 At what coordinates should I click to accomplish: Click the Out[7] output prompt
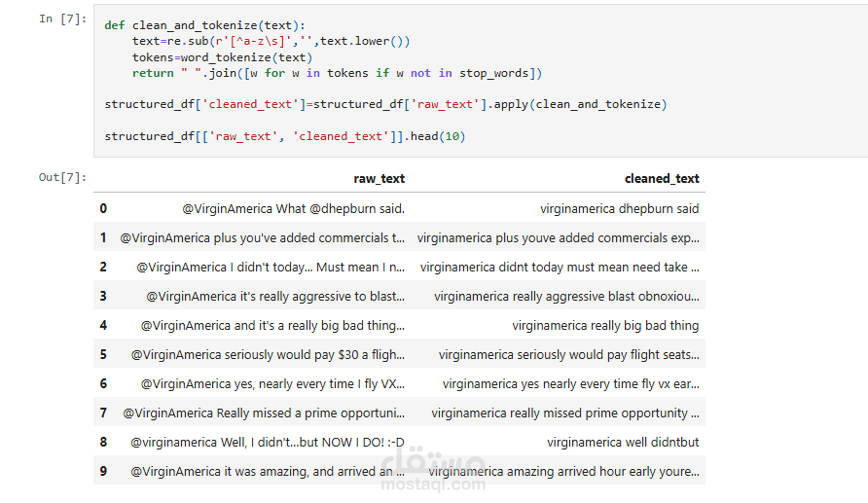(62, 177)
